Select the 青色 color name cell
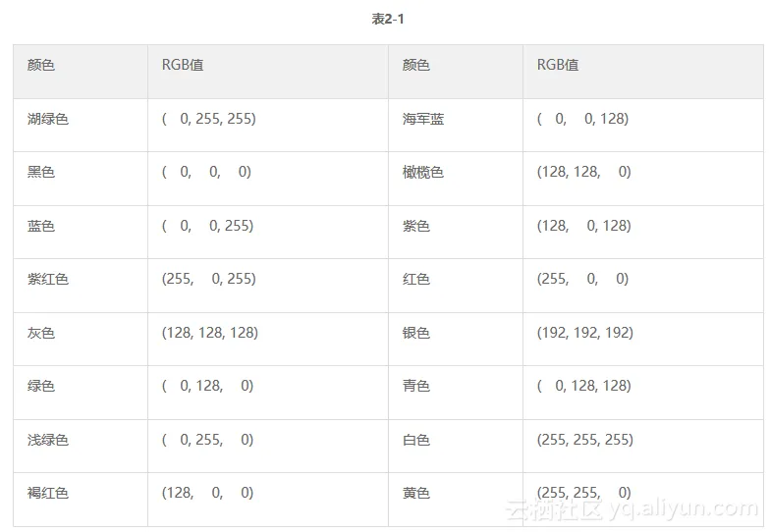This screenshot has width=769, height=532. pyautogui.click(x=416, y=386)
